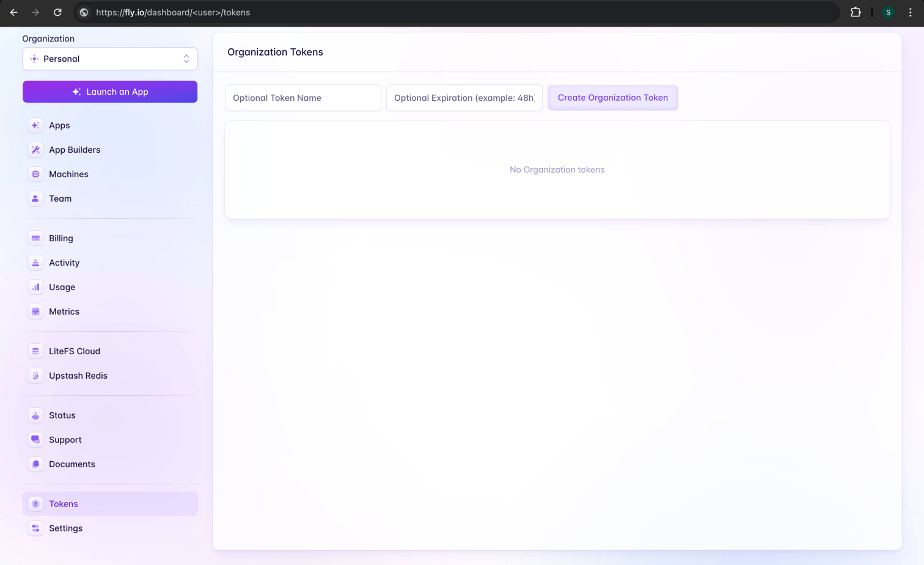
Task: Click Create Organization Token button
Action: (x=612, y=98)
